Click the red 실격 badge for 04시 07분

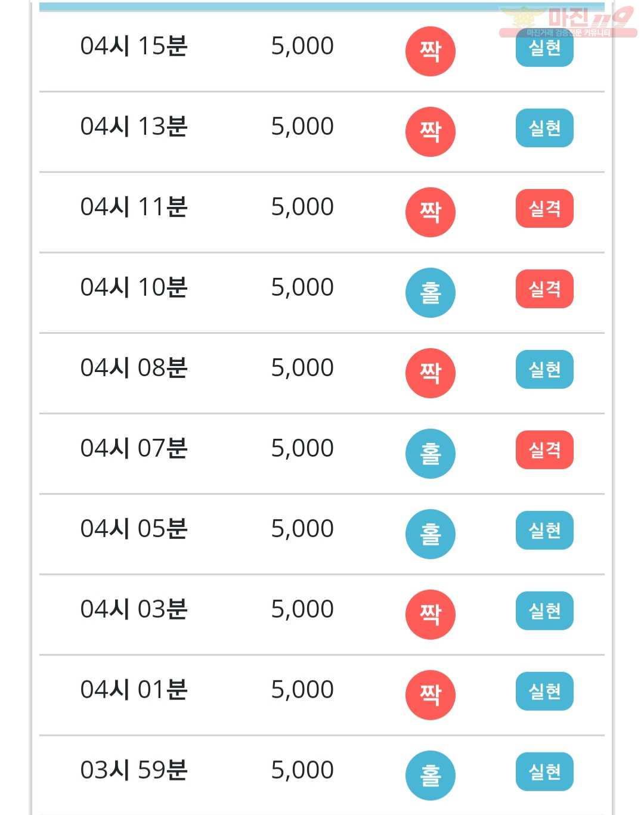pos(544,450)
